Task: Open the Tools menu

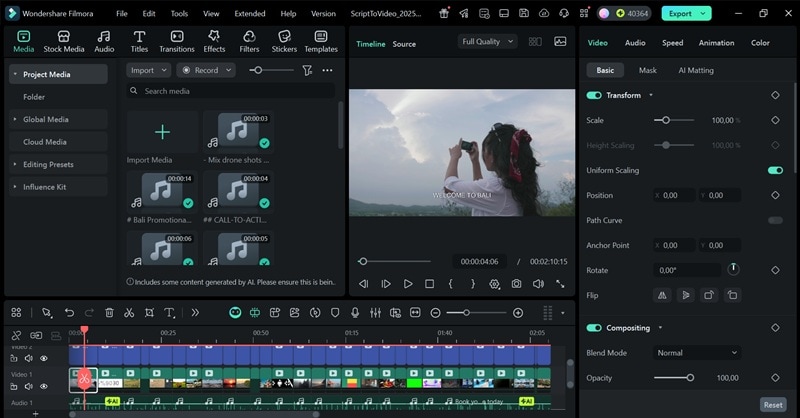Action: (179, 14)
